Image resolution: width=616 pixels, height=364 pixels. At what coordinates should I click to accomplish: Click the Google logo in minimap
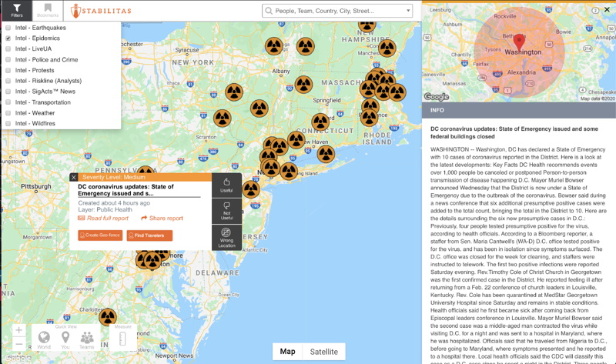(x=436, y=96)
